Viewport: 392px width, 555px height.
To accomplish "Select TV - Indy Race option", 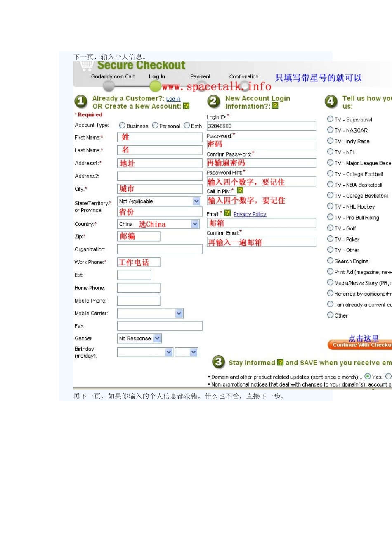I will tap(330, 141).
